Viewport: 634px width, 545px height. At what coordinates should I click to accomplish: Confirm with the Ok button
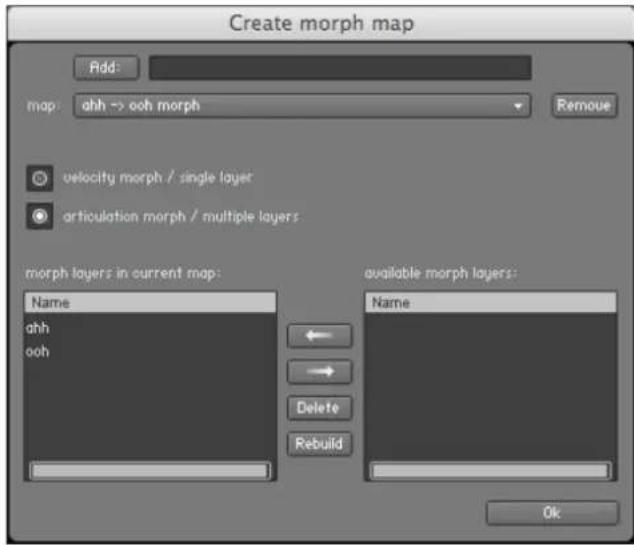click(x=552, y=513)
